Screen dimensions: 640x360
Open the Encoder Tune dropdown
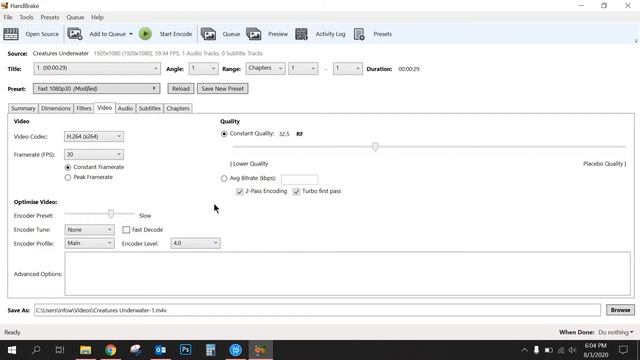click(89, 230)
